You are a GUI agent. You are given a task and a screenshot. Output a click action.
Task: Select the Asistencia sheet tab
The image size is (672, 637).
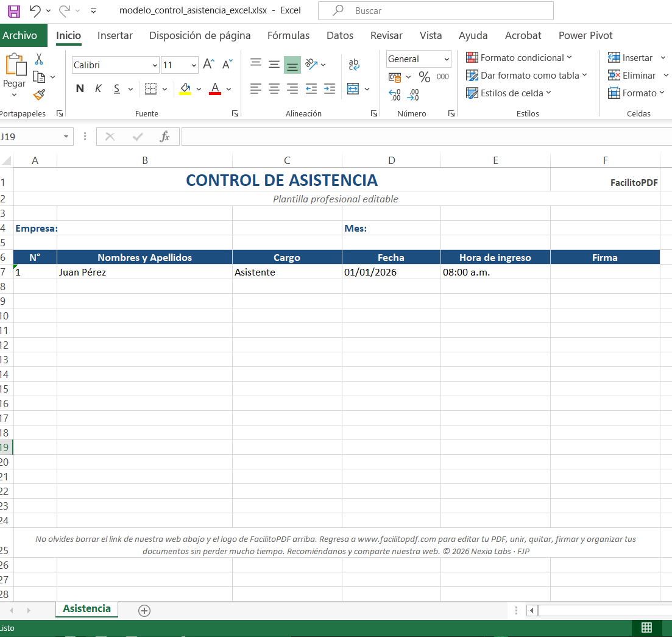87,609
